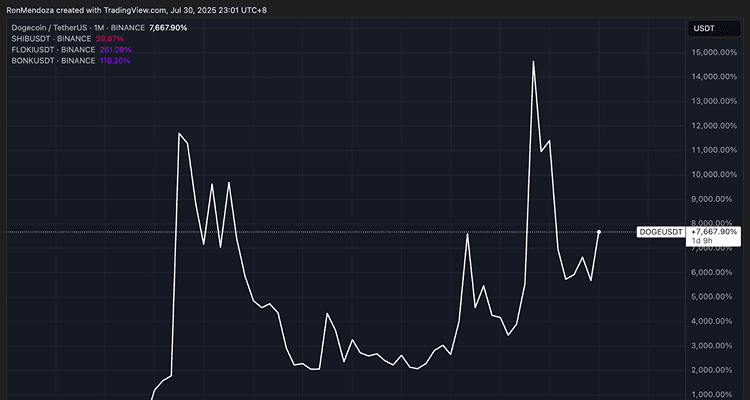Click the DOGEUSDT price line label

[x=661, y=232]
